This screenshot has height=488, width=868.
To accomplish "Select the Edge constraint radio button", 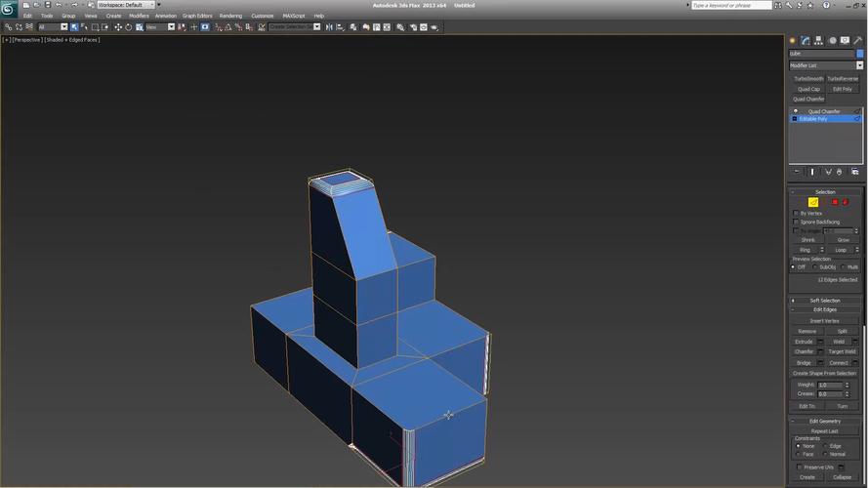I will click(825, 446).
